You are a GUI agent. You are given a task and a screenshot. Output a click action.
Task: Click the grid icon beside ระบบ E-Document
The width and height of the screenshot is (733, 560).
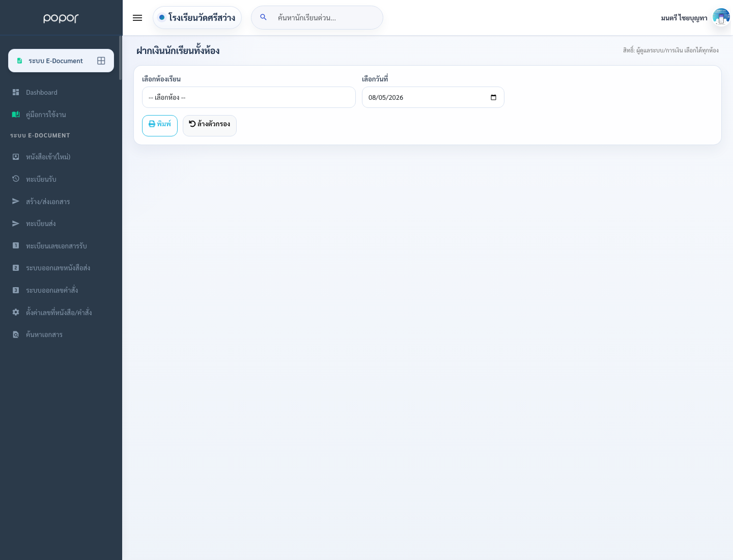101,61
